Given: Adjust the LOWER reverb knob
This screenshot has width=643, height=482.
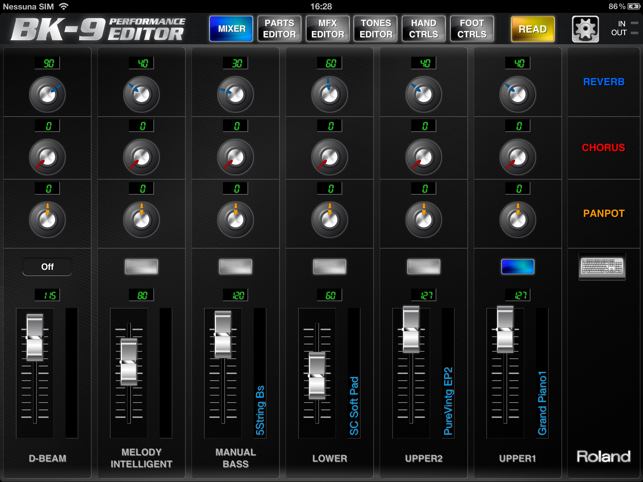Looking at the screenshot, I should [x=329, y=95].
